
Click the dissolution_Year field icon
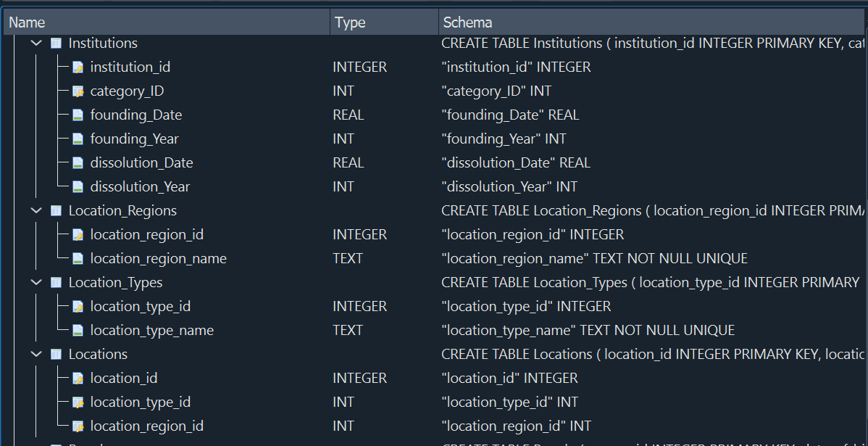point(78,186)
